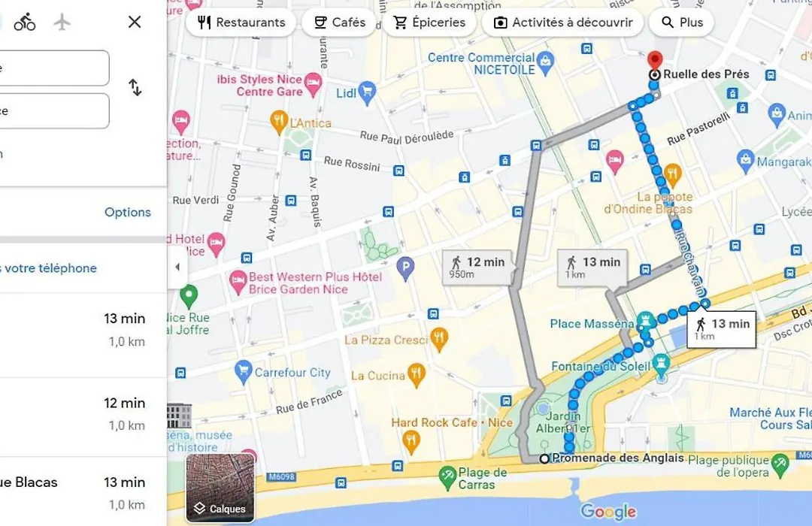
Task: Show Activités à découvrir on the map
Action: click(x=562, y=23)
